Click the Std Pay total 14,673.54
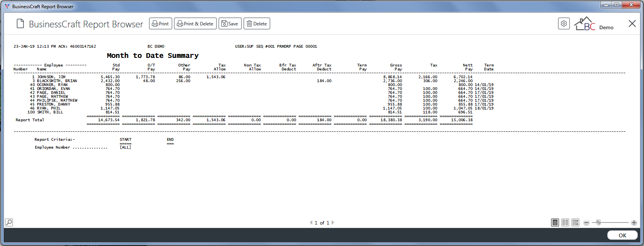 click(109, 120)
